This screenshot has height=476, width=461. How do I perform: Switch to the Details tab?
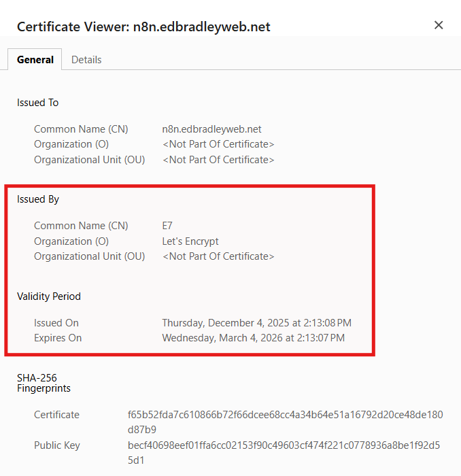[x=86, y=60]
